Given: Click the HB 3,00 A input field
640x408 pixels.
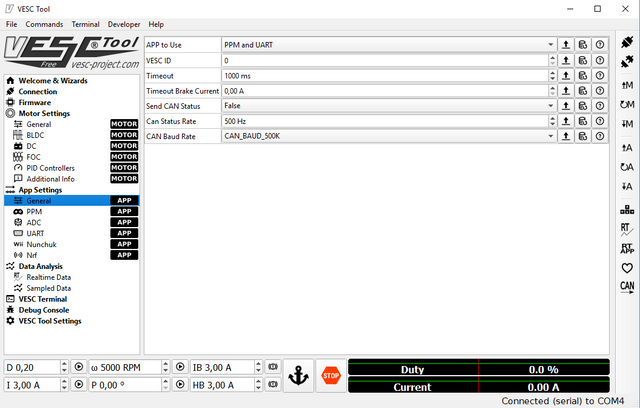Looking at the screenshot, I should tap(222, 385).
